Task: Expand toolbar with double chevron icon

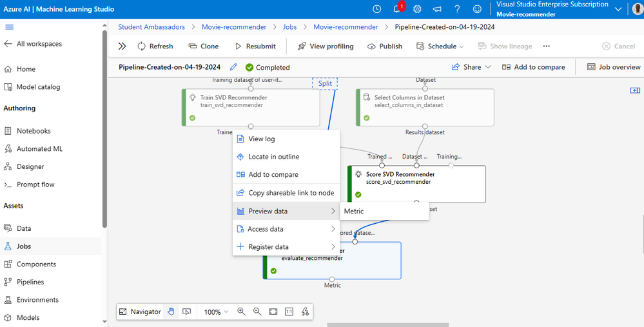Action: point(122,46)
